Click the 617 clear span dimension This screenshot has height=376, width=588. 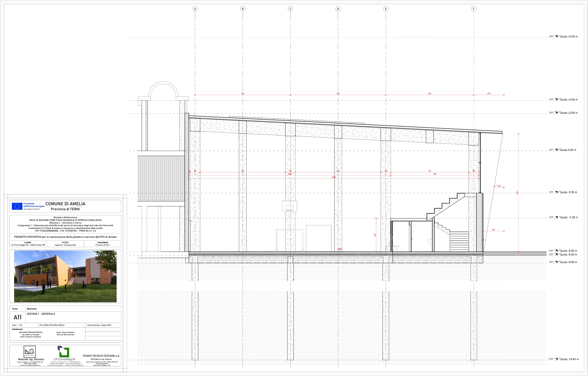click(430, 171)
